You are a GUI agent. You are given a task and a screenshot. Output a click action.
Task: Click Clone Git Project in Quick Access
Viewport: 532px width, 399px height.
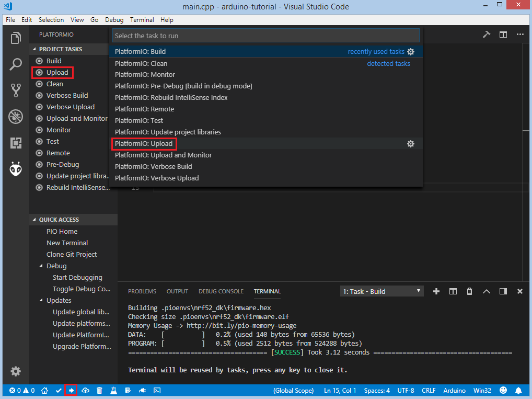pos(72,254)
